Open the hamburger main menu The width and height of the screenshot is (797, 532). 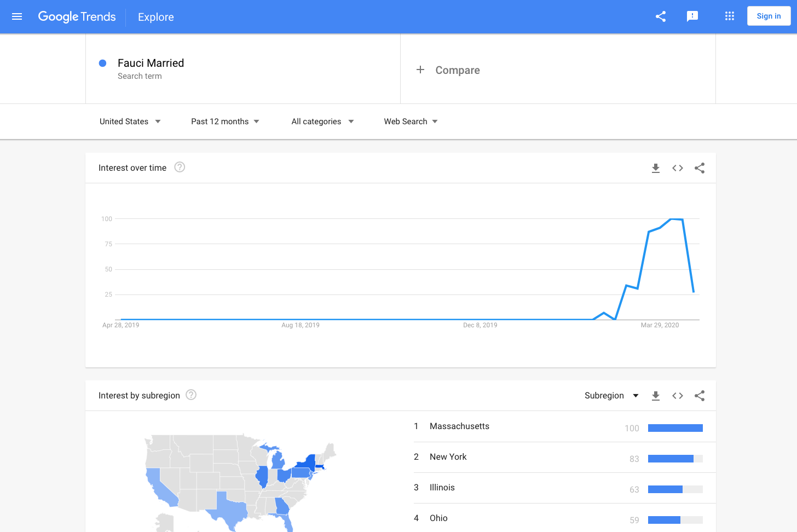17,16
